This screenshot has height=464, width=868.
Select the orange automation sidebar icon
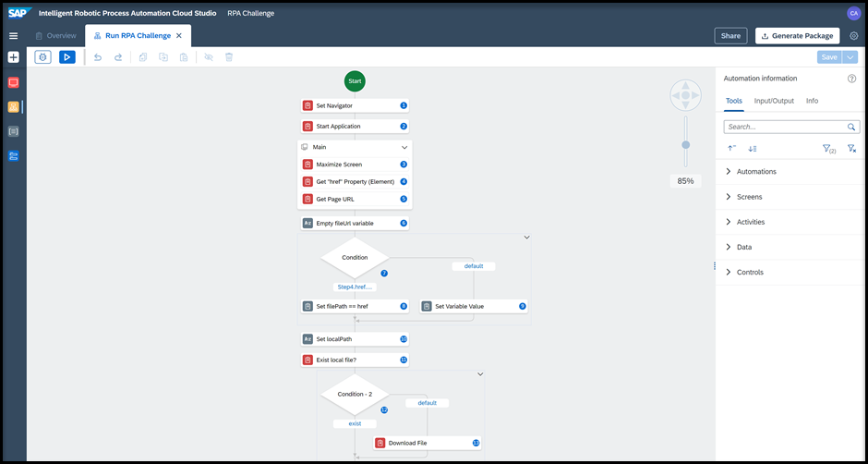click(13, 107)
